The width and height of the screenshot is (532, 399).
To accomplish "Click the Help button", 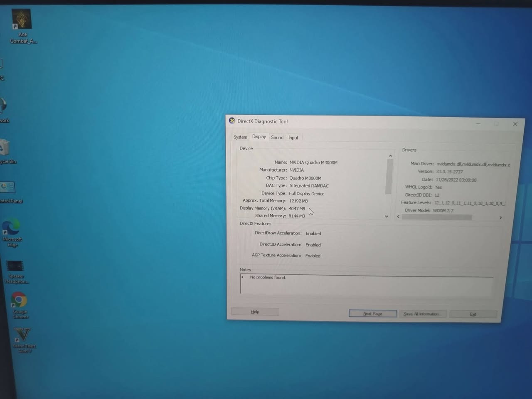I will pyautogui.click(x=255, y=312).
